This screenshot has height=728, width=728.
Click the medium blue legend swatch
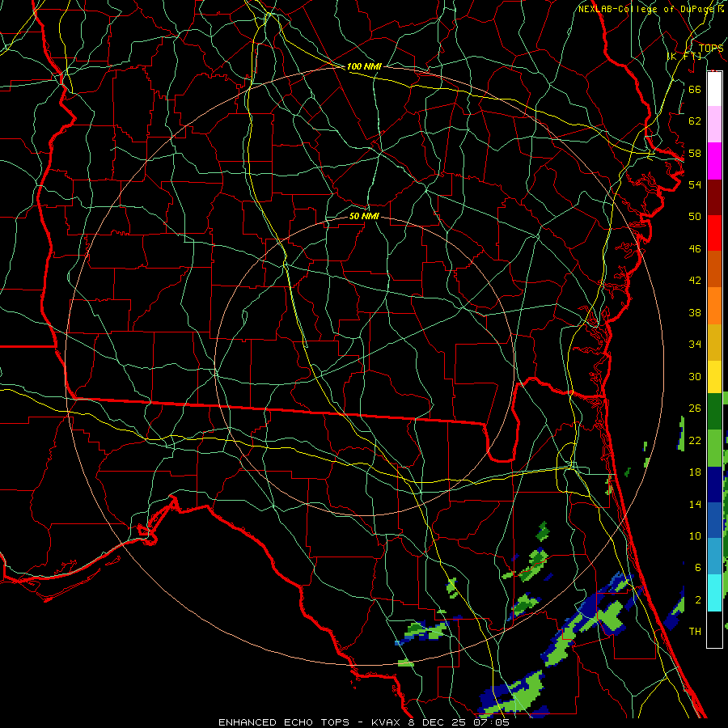point(714,520)
